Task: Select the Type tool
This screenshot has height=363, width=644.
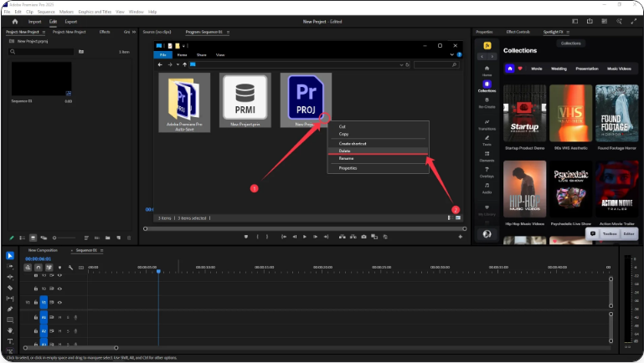Action: (x=10, y=341)
